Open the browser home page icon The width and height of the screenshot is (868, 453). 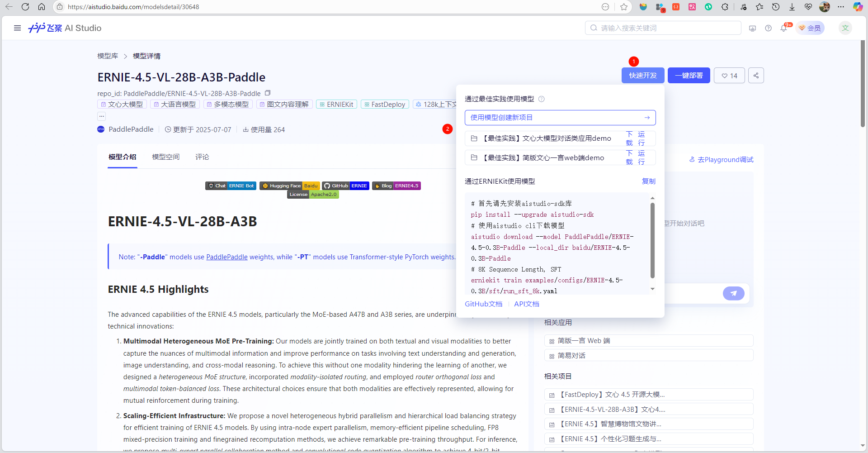coord(42,7)
